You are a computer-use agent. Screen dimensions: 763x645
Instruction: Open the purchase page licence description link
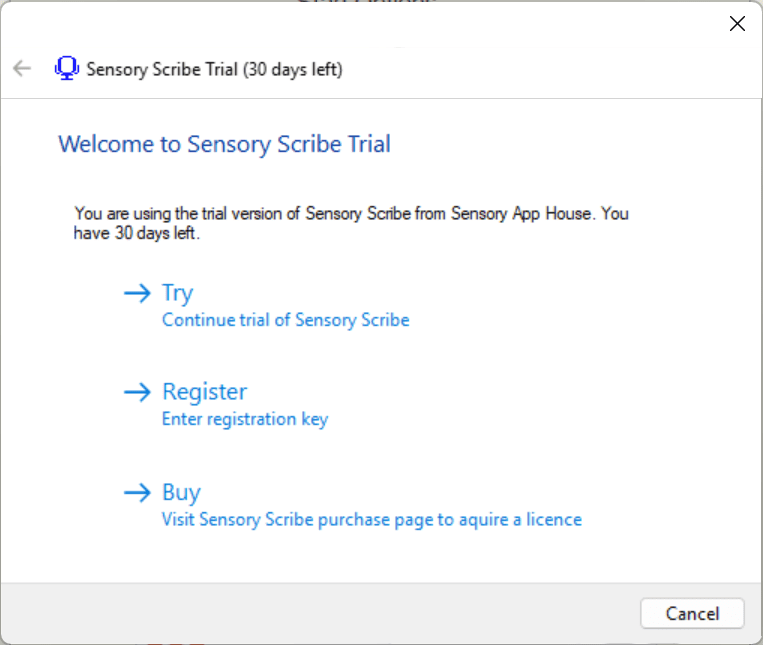click(x=371, y=519)
